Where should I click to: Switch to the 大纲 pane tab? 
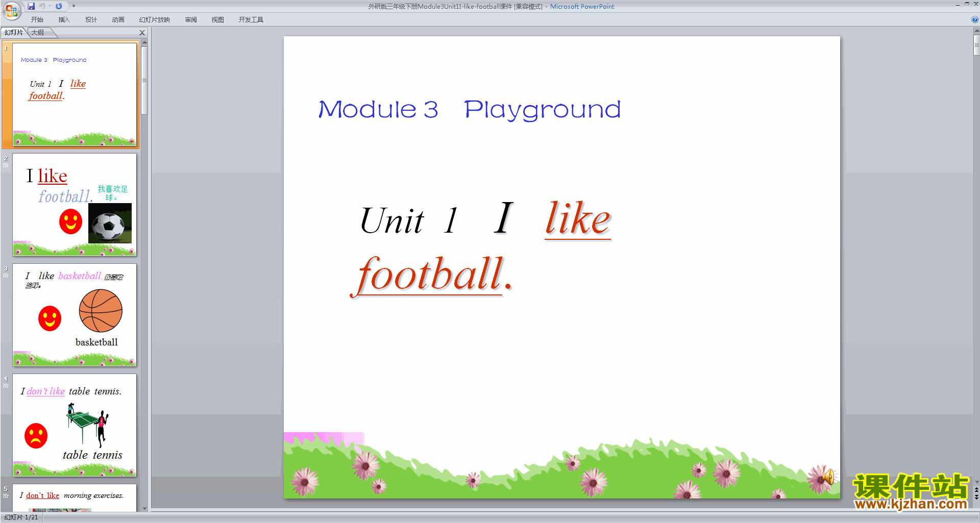click(38, 33)
